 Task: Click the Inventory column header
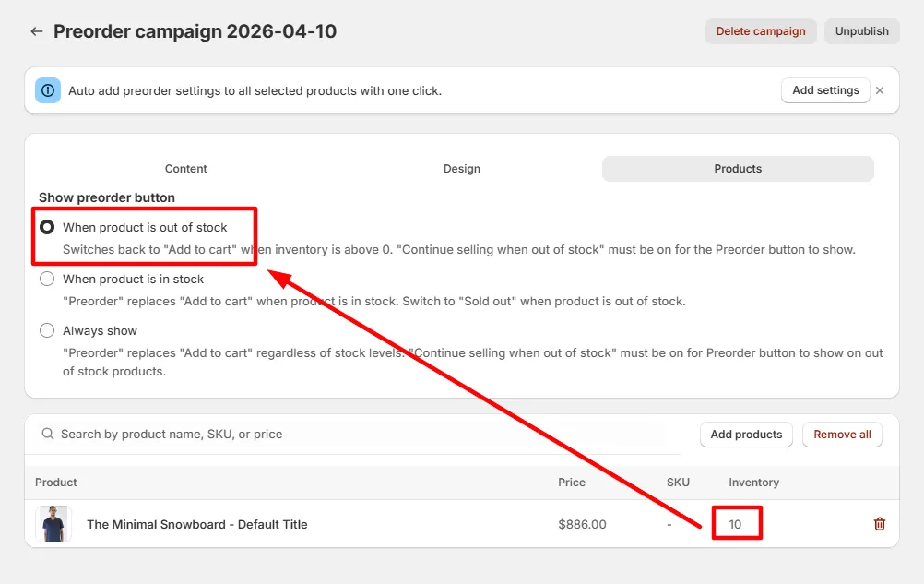[x=753, y=482]
